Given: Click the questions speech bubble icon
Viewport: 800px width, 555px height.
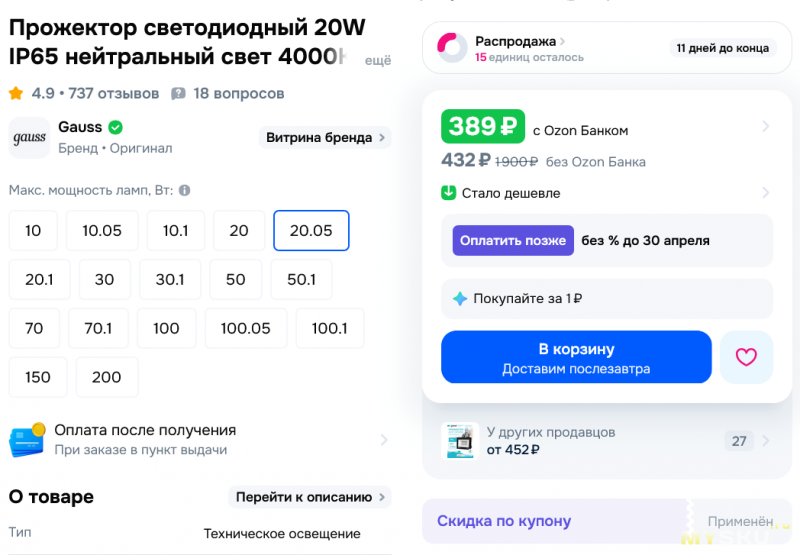Looking at the screenshot, I should [179, 94].
